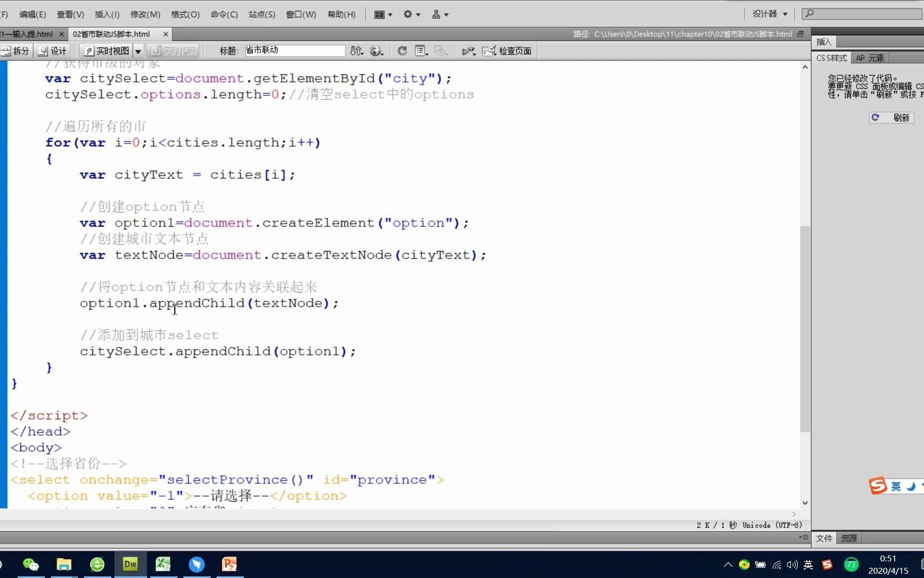Open the 站点(S) menu
This screenshot has width=924, height=578.
click(262, 14)
